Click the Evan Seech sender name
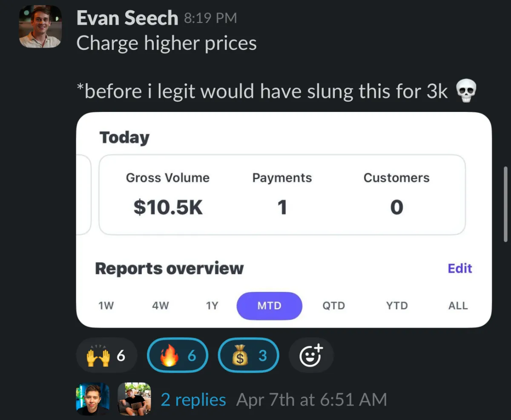This screenshot has width=511, height=420. coord(127,18)
